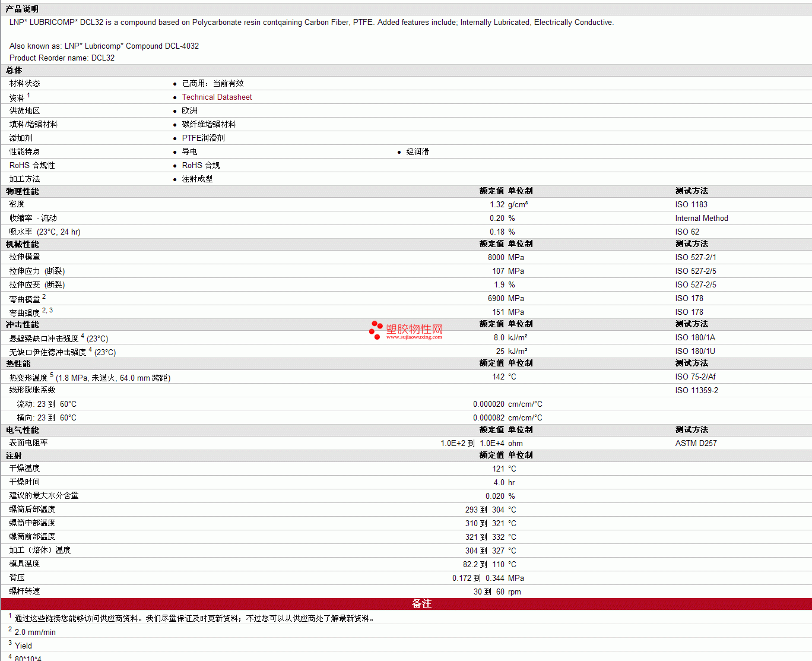This screenshot has width=812, height=661.
Task: Select the 拉伸应变 (断裂) row label
Action: 37,284
